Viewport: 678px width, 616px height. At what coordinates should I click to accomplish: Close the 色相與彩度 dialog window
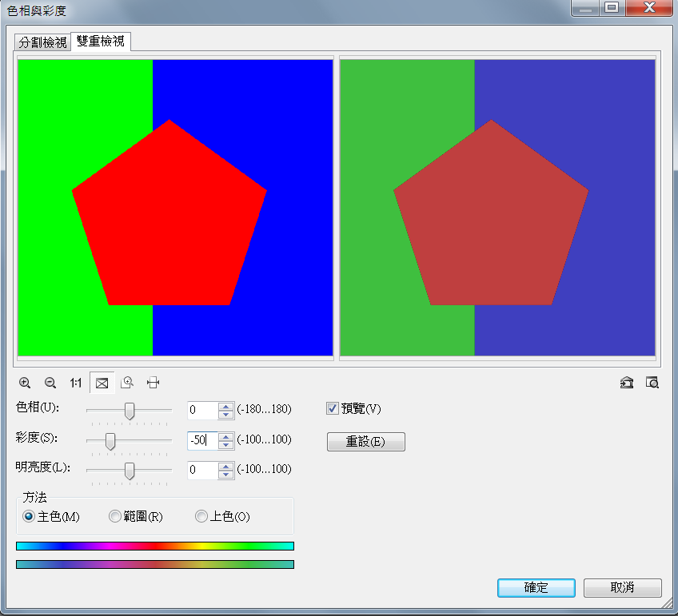[649, 7]
